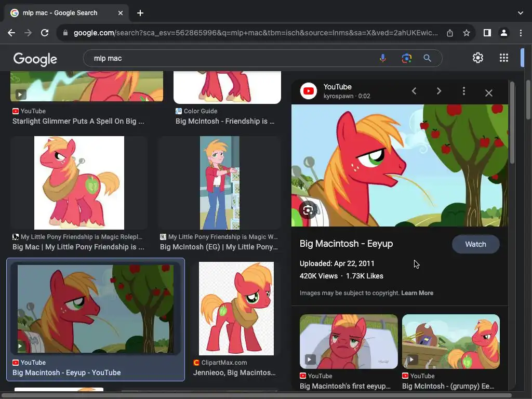Click 'Big McIntosh - (grumpy) Ee...' caption text
This screenshot has width=532, height=399.
click(448, 386)
